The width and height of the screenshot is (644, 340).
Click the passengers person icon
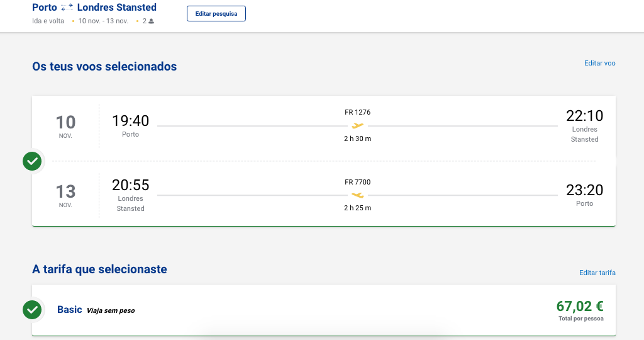[x=152, y=21]
